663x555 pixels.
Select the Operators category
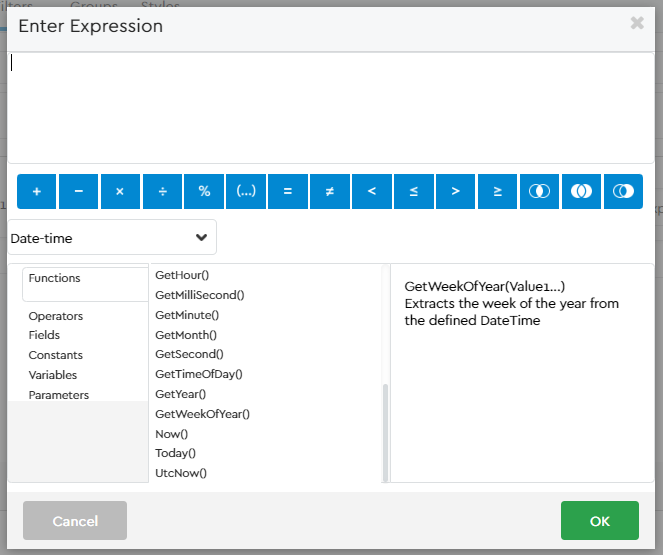point(56,316)
